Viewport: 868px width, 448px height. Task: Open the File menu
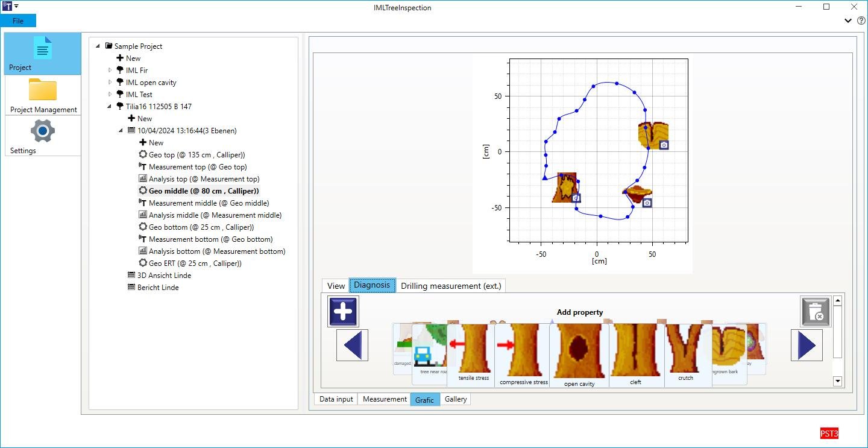(18, 21)
